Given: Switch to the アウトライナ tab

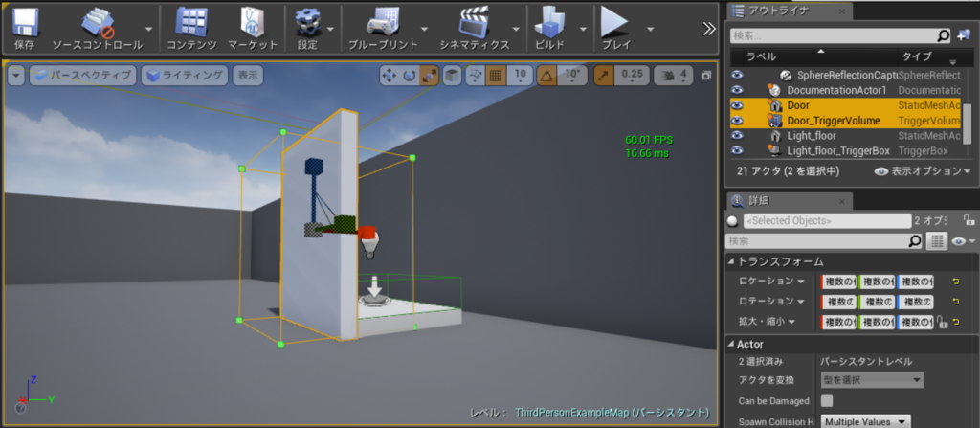Looking at the screenshot, I should (x=791, y=11).
